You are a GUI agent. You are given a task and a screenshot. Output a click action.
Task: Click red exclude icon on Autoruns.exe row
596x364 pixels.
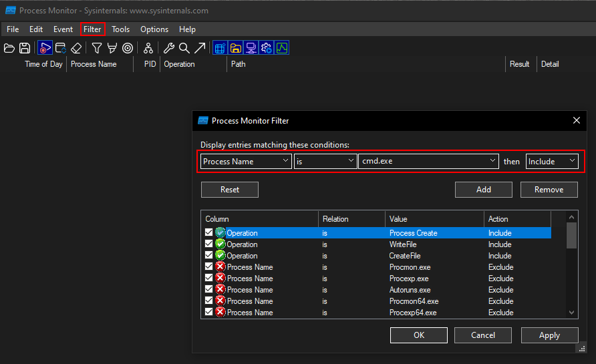(220, 289)
